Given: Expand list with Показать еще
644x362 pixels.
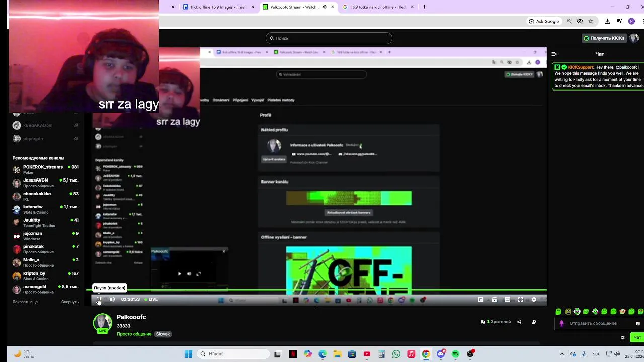Looking at the screenshot, I should click(25, 302).
